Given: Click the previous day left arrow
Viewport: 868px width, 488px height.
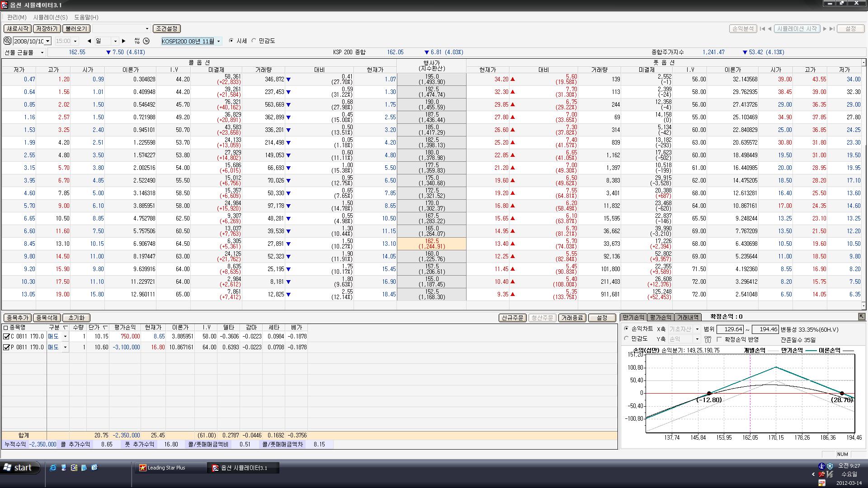Looking at the screenshot, I should tap(89, 41).
